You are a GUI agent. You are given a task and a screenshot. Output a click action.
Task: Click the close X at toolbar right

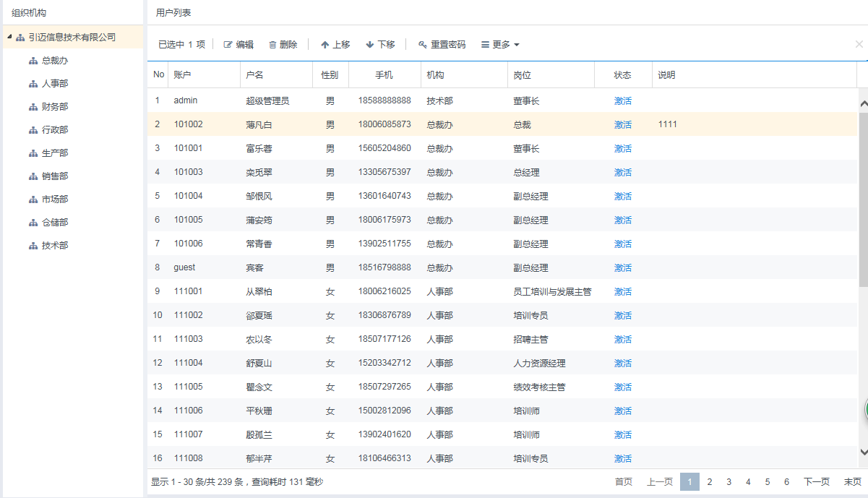[x=859, y=44]
